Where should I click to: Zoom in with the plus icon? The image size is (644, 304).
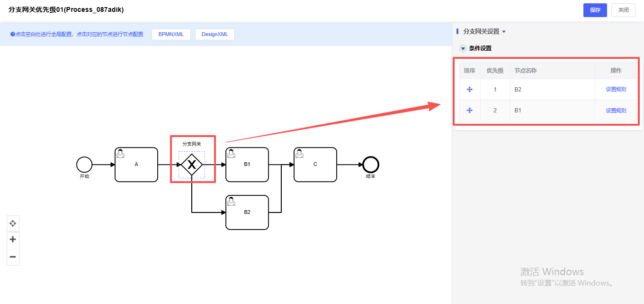click(13, 240)
